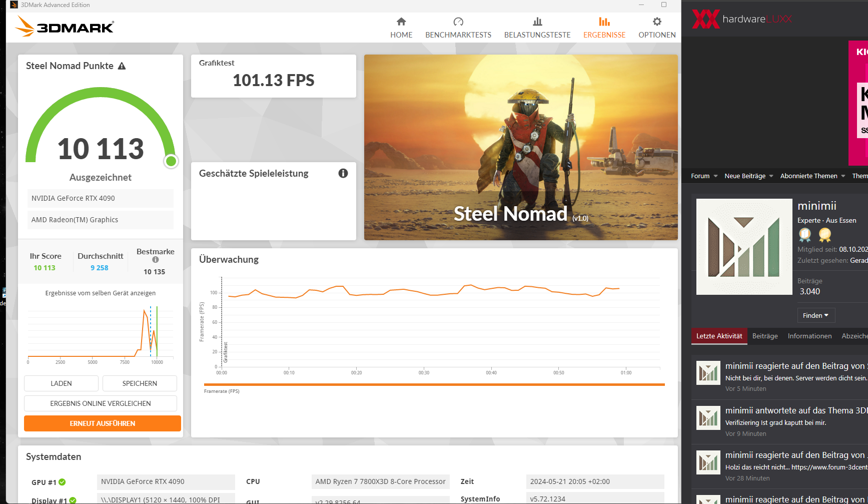Maximize the 3DMark window
This screenshot has width=868, height=504.
[x=664, y=5]
